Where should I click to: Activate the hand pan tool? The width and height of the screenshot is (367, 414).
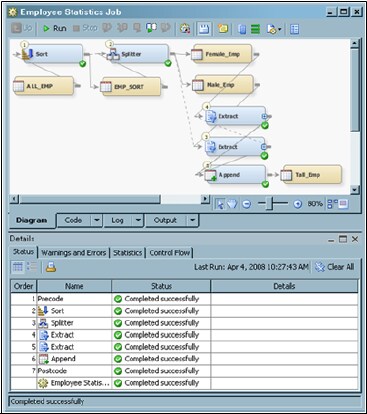pyautogui.click(x=232, y=204)
